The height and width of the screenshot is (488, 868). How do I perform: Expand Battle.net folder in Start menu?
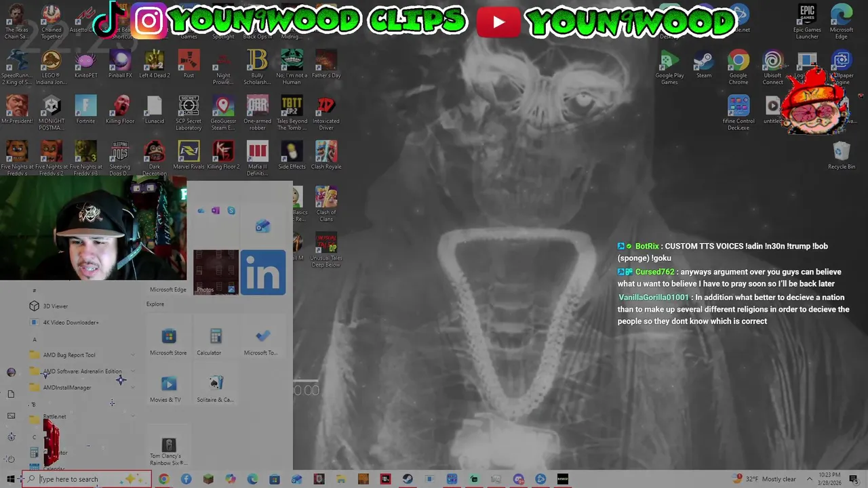(81, 417)
